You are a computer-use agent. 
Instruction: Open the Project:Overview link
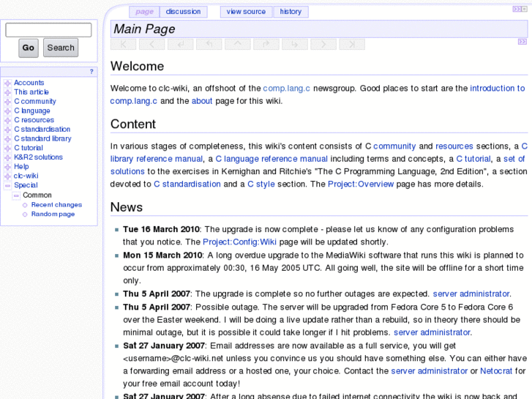pyautogui.click(x=361, y=184)
